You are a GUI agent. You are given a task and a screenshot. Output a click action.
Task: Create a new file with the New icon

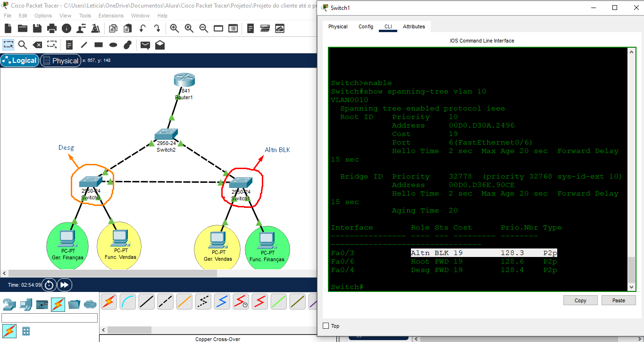pyautogui.click(x=8, y=28)
